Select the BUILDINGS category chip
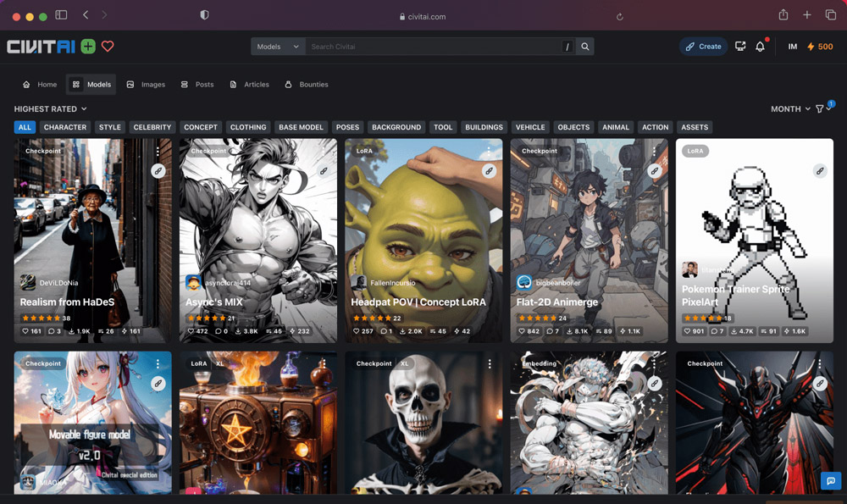Viewport: 847px width, 504px height. (484, 127)
